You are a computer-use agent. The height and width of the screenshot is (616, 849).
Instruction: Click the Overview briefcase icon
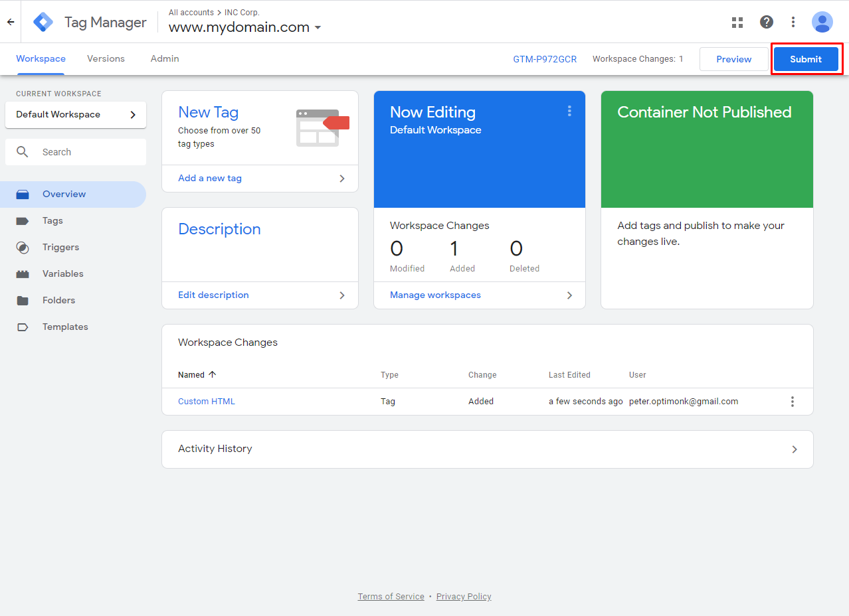[x=23, y=194]
